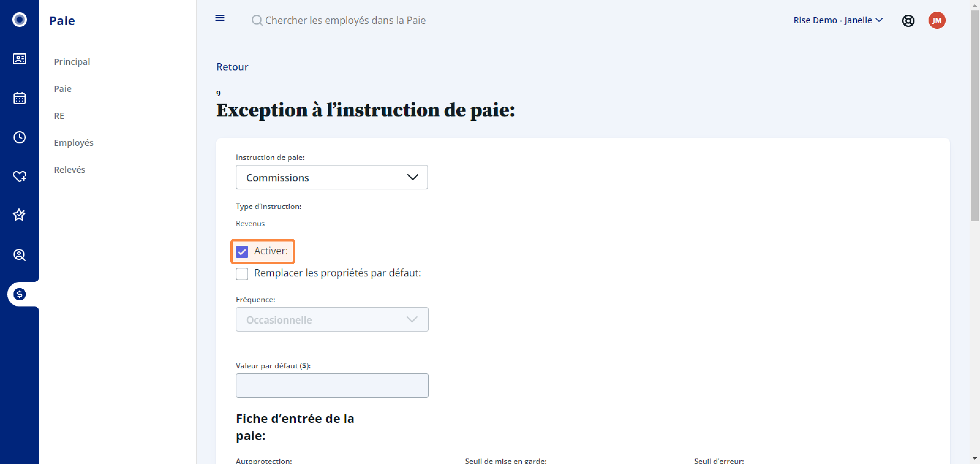Click the 'Exception à l’instruction de paie:' title

(x=366, y=110)
